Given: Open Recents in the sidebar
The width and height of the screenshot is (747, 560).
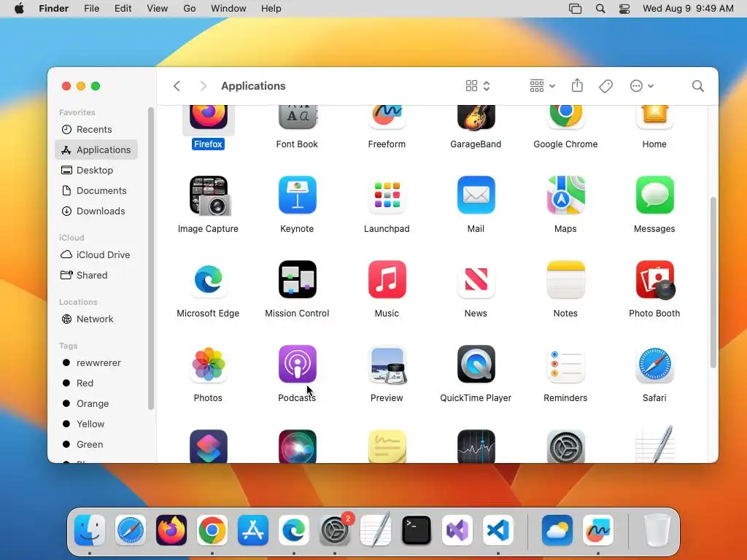Looking at the screenshot, I should (96, 130).
